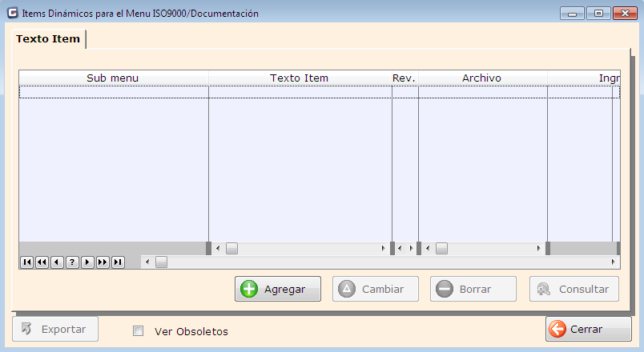
Task: Click the Texto Item column scrollbar thumb
Action: point(231,249)
